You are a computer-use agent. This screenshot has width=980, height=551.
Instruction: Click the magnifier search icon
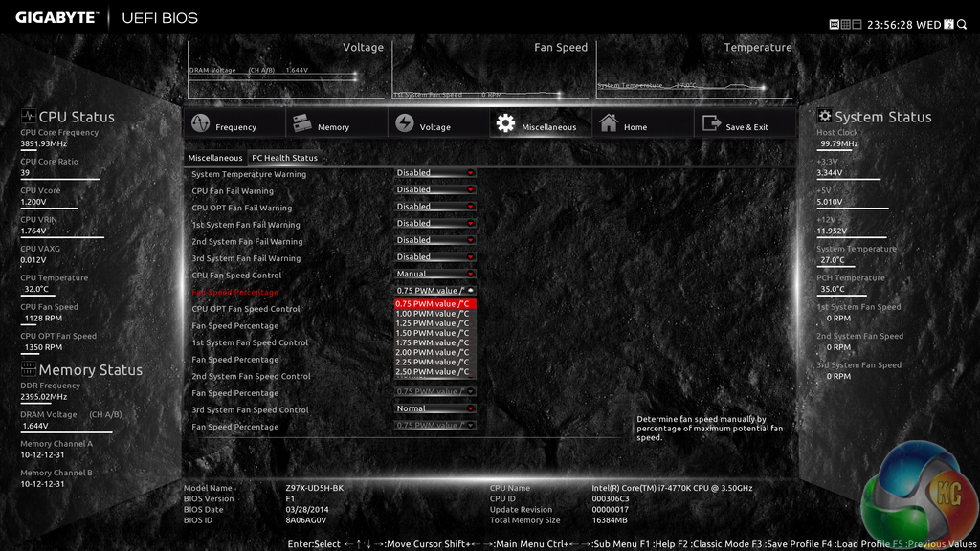pos(962,24)
